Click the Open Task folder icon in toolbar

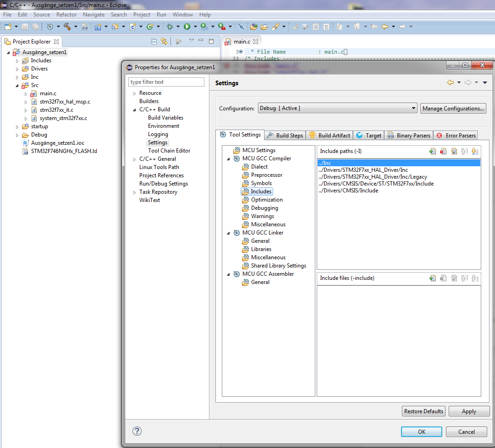264,27
